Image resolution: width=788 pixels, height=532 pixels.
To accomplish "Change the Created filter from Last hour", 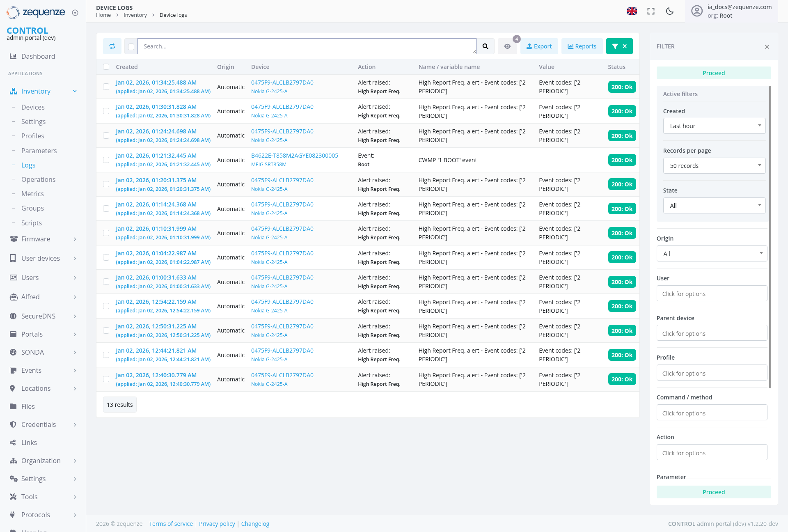I will tap(714, 126).
